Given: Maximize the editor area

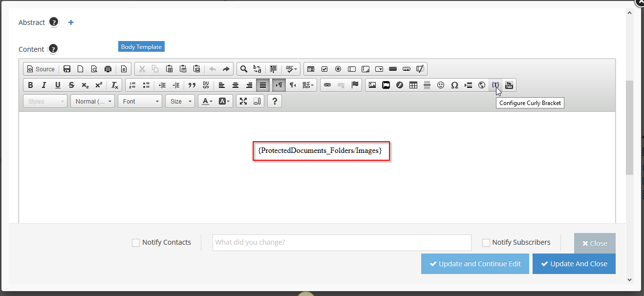Looking at the screenshot, I should coord(243,101).
